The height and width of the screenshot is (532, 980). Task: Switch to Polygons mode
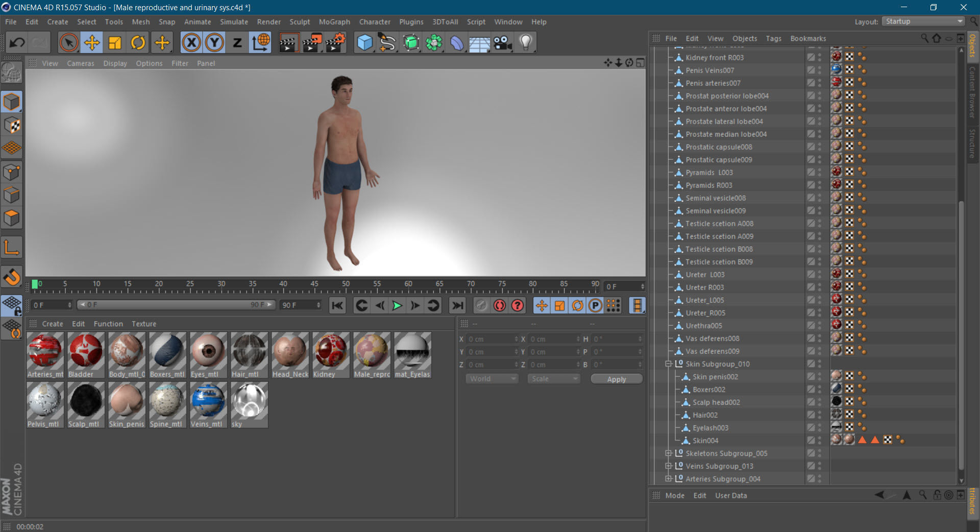tap(11, 218)
